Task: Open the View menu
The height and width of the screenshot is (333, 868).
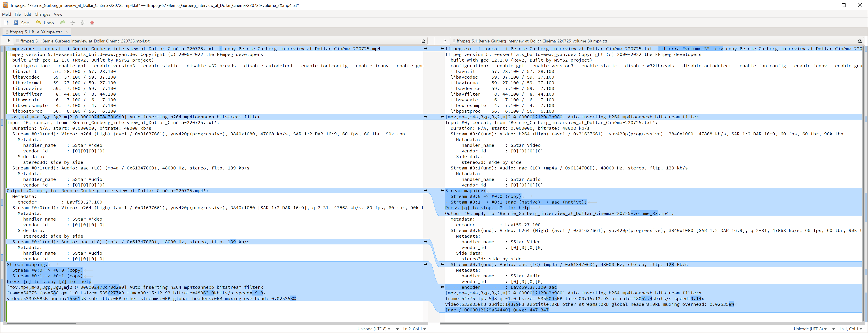Action: 58,14
